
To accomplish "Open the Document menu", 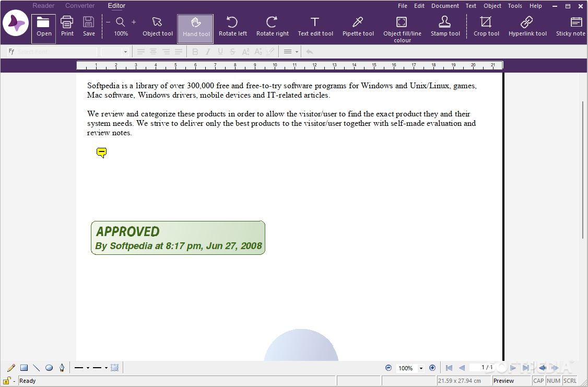I will (445, 6).
